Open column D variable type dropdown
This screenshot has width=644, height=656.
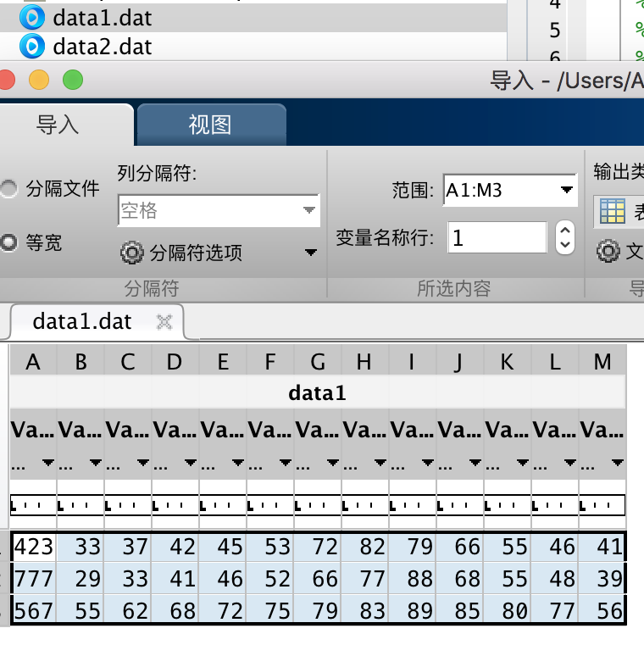click(191, 462)
